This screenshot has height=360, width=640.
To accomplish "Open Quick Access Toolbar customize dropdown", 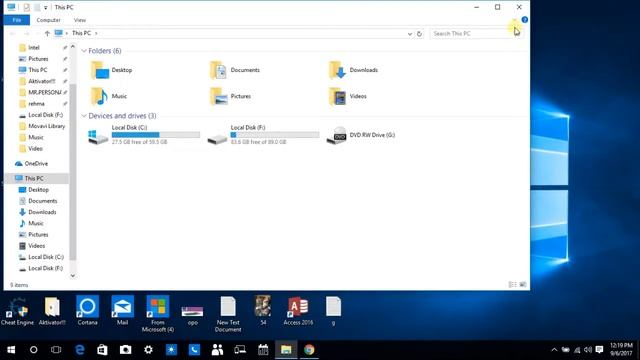I will click(x=46, y=7).
